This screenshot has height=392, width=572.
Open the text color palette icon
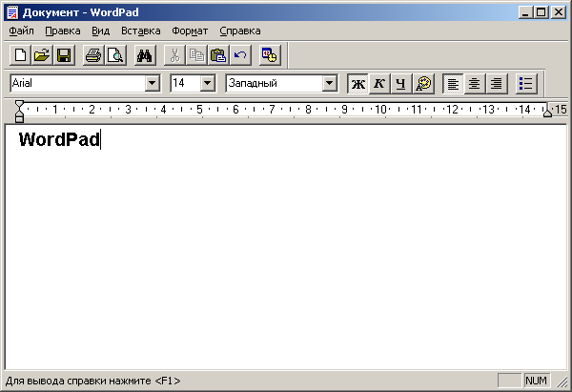click(x=423, y=84)
